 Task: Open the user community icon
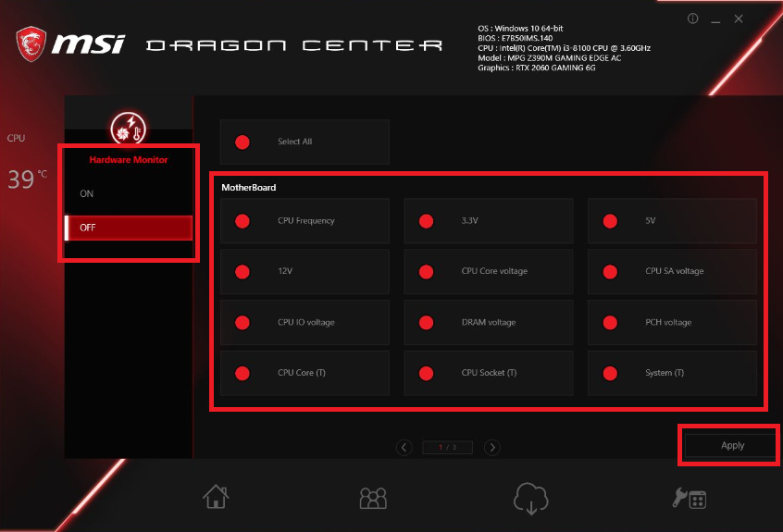[373, 498]
